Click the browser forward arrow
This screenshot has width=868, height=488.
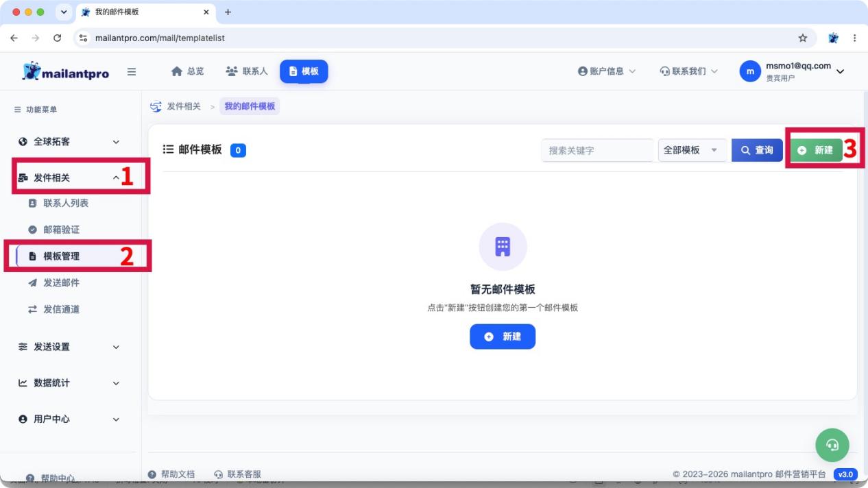(36, 38)
